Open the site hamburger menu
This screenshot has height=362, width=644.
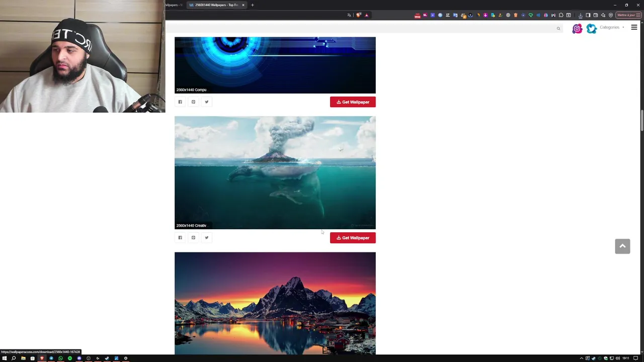tap(634, 27)
